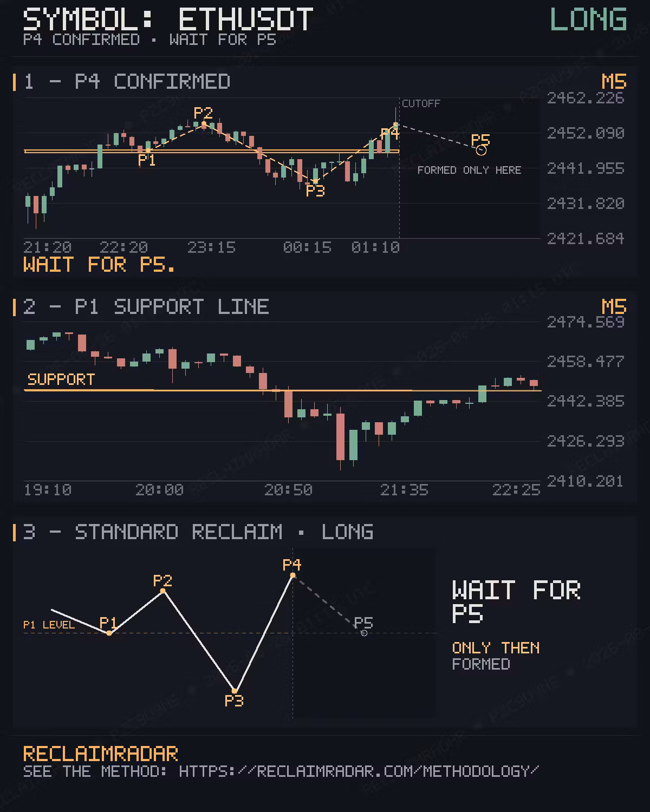
Task: Click price level 2431.820
Action: point(586,204)
